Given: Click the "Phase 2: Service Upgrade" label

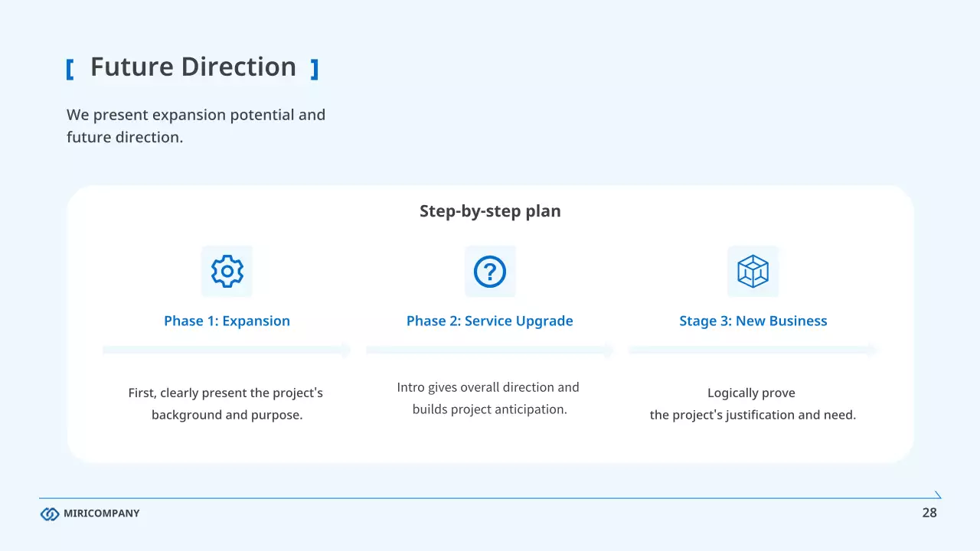Looking at the screenshot, I should [490, 321].
